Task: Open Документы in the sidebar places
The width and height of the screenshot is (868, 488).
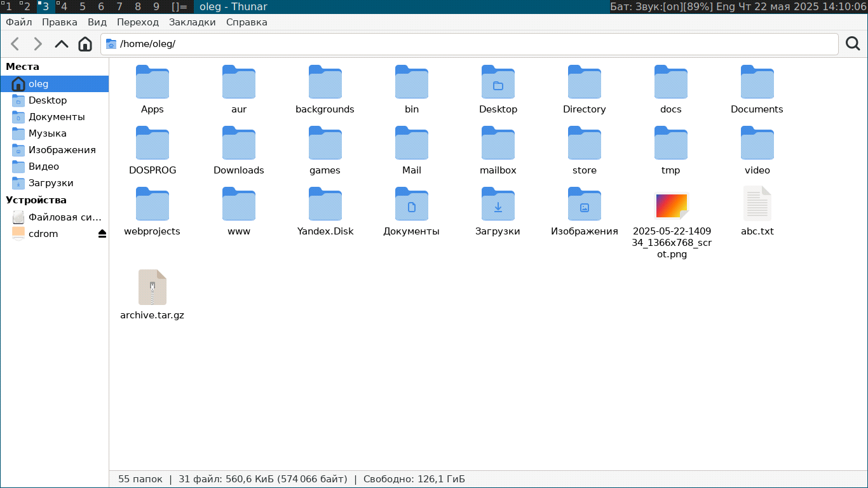Action: (55, 117)
